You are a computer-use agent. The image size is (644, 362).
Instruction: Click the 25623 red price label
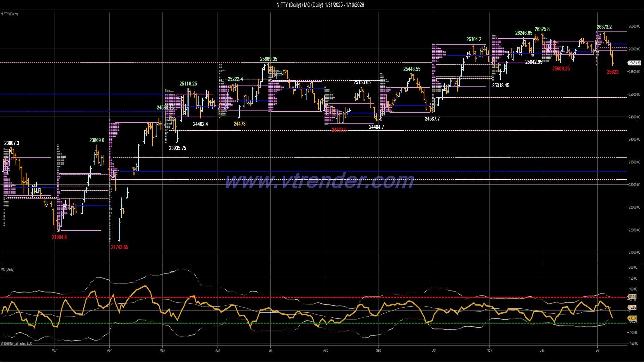pyautogui.click(x=612, y=72)
